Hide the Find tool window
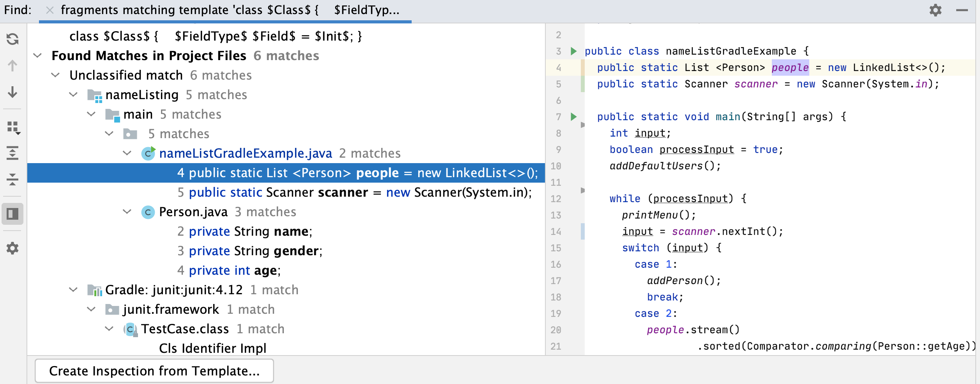The height and width of the screenshot is (384, 980). tap(962, 10)
